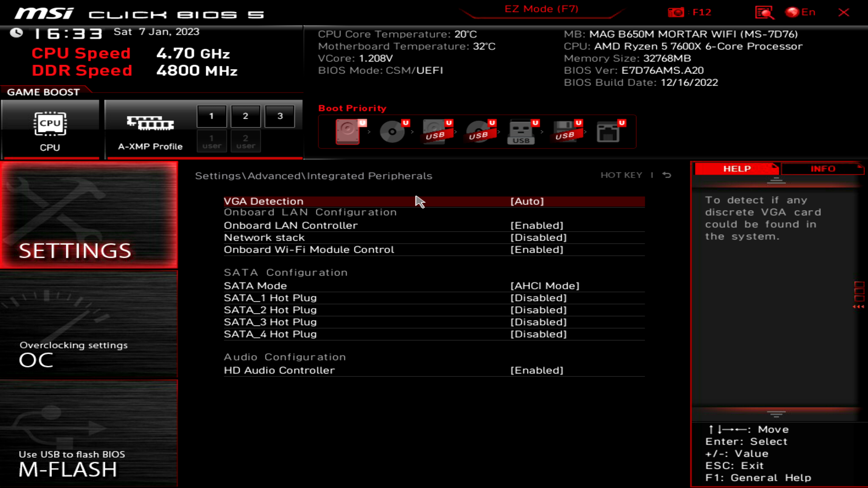This screenshot has width=868, height=488.
Task: Enable A-XMP profile 2
Action: pos(246,116)
